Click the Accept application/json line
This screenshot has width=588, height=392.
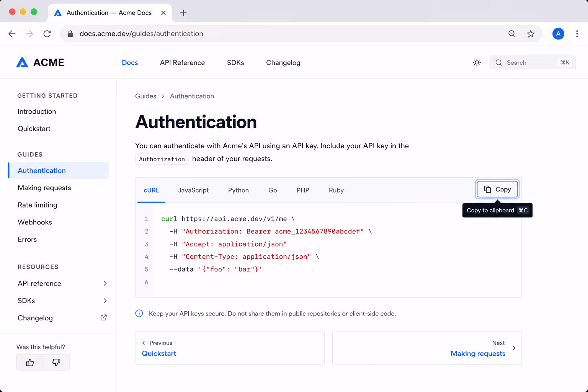[228, 244]
